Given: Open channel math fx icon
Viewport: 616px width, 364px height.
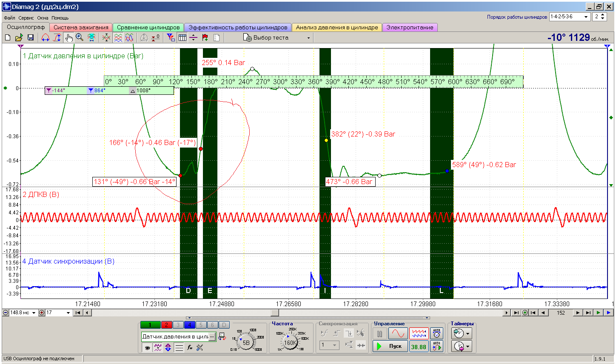Looking at the screenshot, I should pyautogui.click(x=190, y=347).
